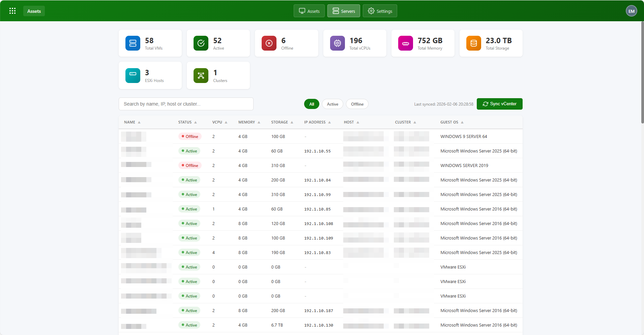Image resolution: width=644 pixels, height=335 pixels.
Task: Click the WINDOWS 9 SERVER 64 guest OS cell
Action: (464, 137)
